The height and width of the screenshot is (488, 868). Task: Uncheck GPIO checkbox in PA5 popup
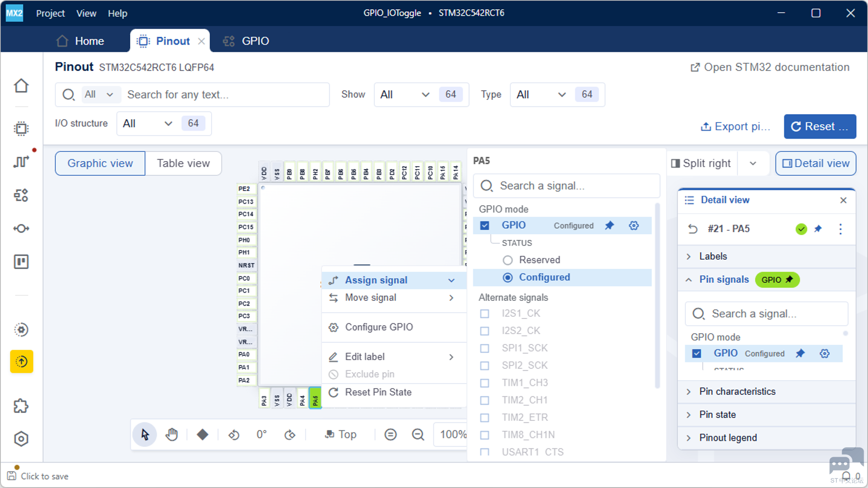(484, 225)
